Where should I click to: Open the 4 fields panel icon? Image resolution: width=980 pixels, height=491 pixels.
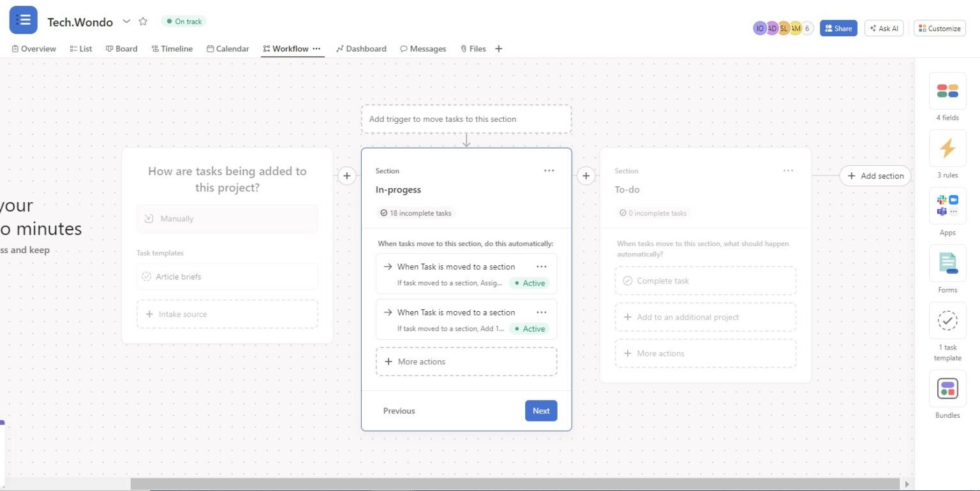coord(947,90)
